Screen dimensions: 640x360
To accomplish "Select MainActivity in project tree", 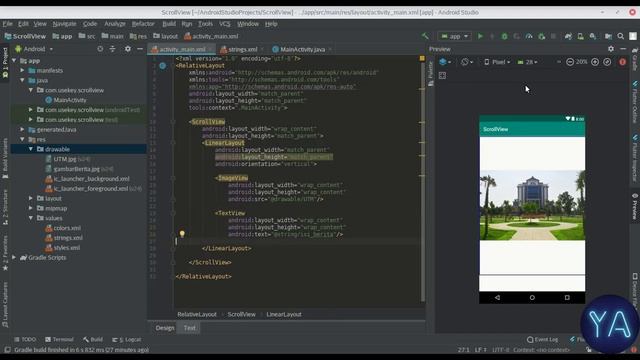I will pyautogui.click(x=70, y=100).
